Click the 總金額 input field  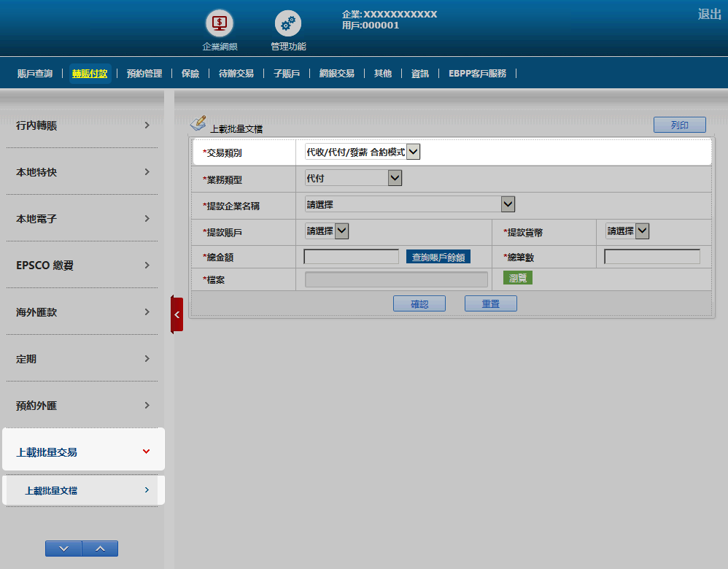coord(351,257)
